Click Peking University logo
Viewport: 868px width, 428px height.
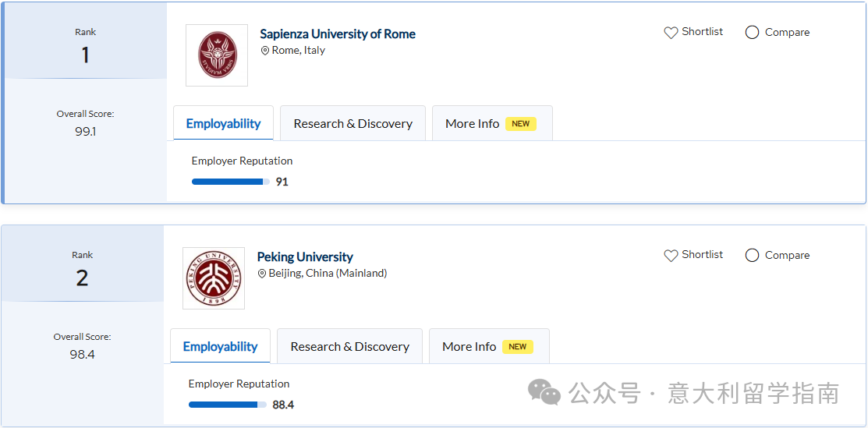point(214,278)
